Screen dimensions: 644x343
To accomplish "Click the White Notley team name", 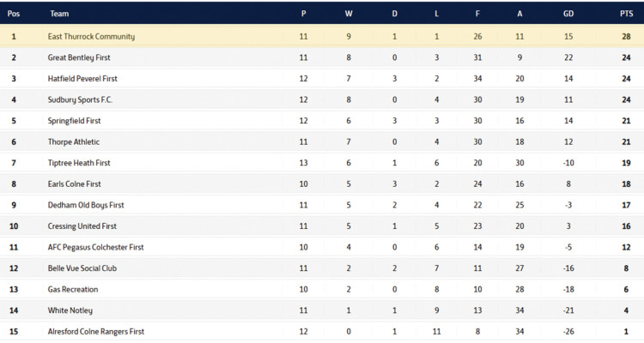I will click(x=70, y=310).
